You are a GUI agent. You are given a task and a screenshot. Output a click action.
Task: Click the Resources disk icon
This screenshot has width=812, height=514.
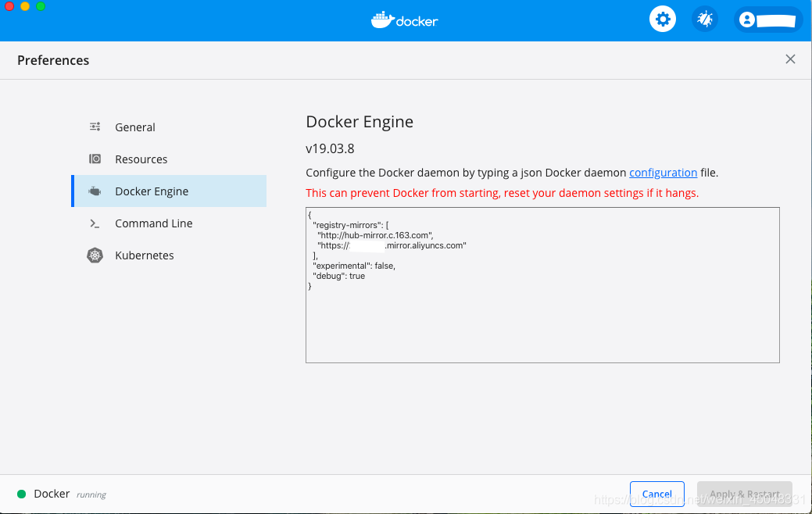pyautogui.click(x=95, y=159)
